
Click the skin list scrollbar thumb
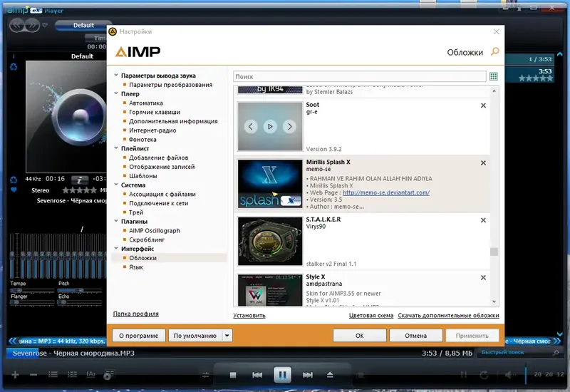(494, 252)
